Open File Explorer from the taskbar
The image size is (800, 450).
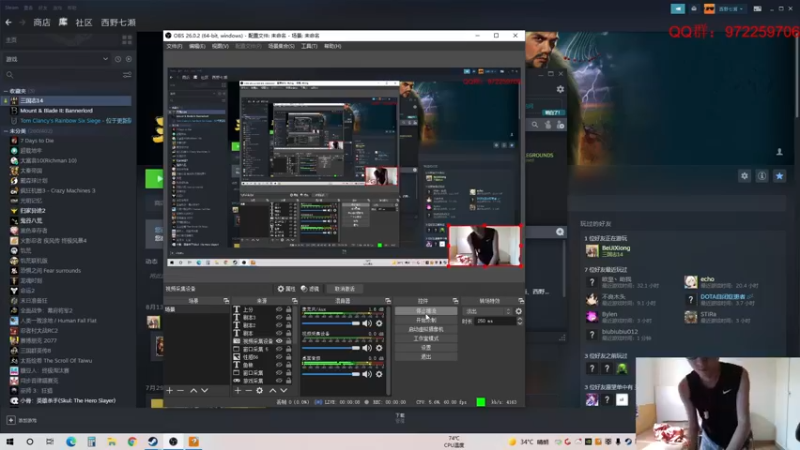coord(112,441)
